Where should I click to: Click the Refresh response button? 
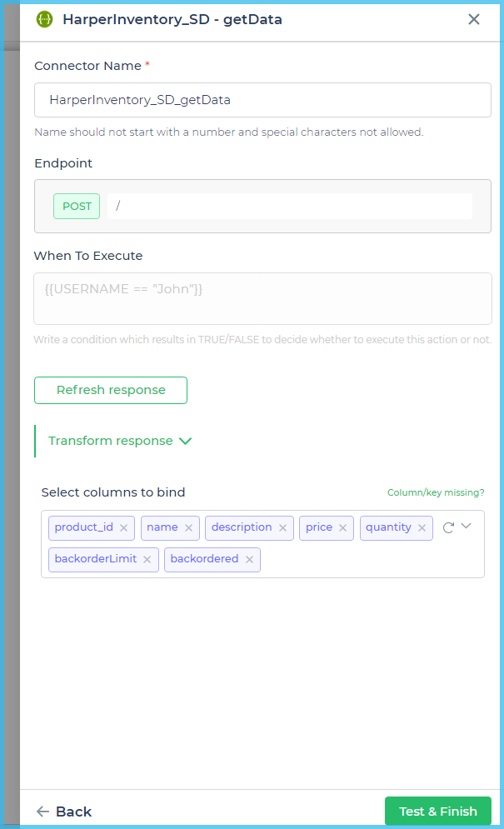coord(110,390)
